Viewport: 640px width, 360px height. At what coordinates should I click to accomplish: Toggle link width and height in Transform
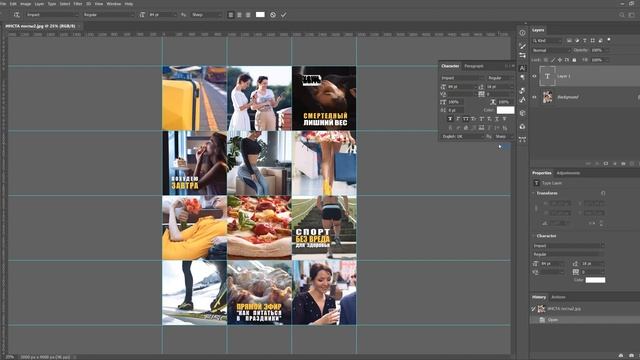536,208
